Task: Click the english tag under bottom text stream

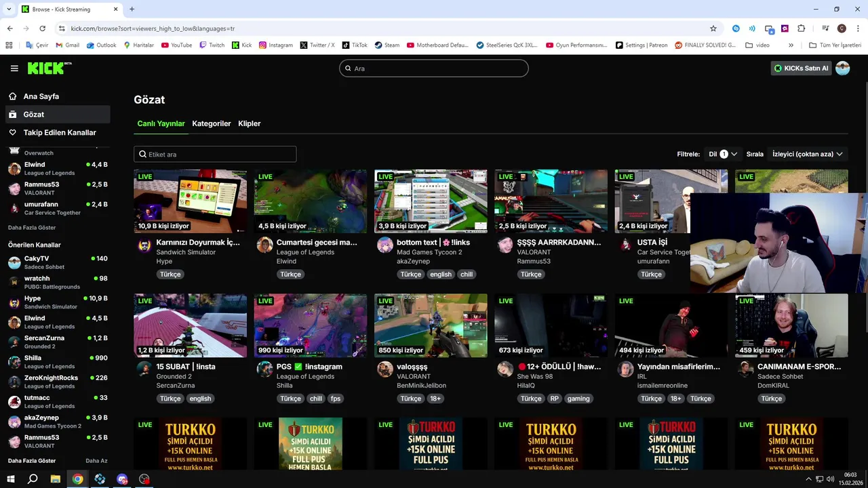Action: pyautogui.click(x=441, y=274)
